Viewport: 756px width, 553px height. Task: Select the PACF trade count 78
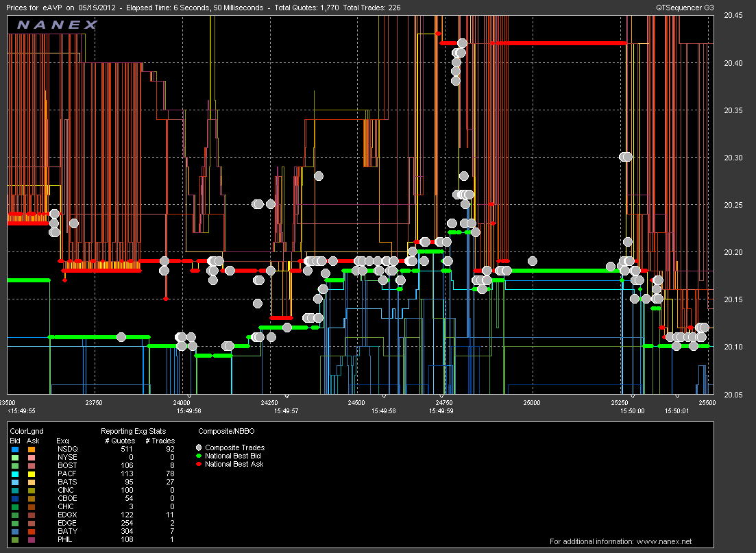170,474
